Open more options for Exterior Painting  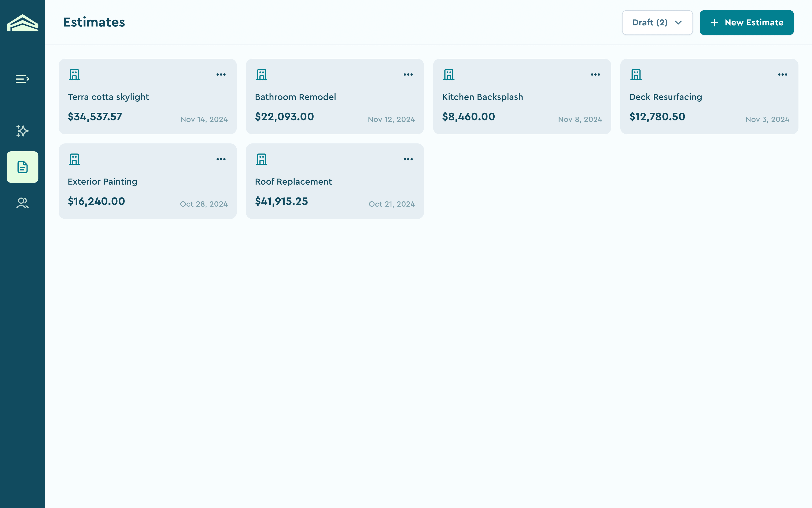coord(221,159)
